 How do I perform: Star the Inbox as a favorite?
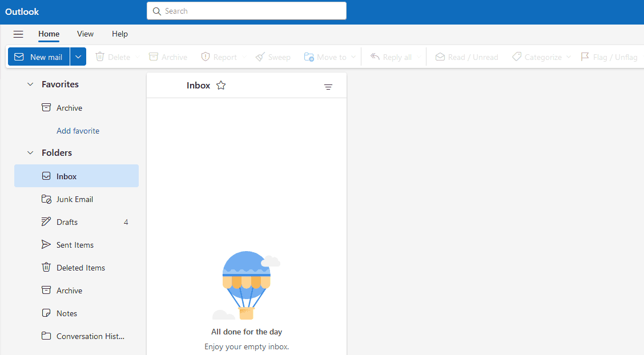(220, 85)
